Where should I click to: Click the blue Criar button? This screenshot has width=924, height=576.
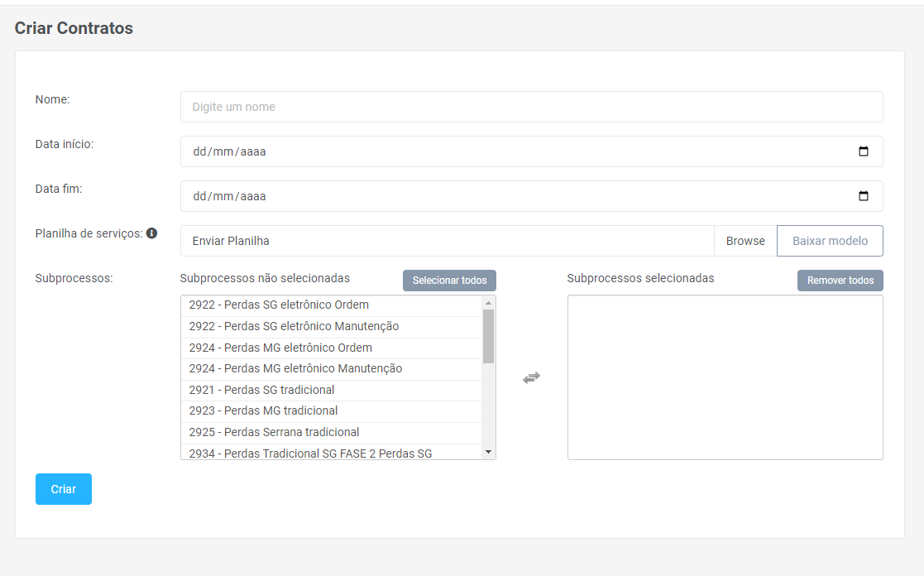64,489
